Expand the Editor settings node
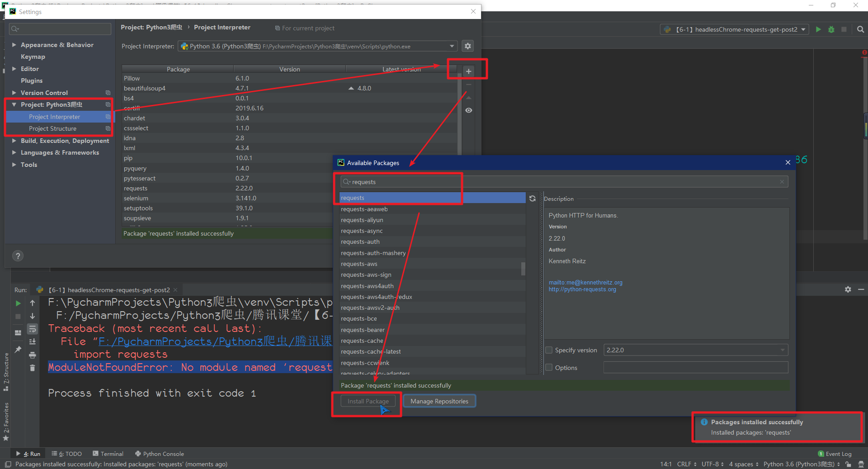The height and width of the screenshot is (469, 868). [x=14, y=69]
